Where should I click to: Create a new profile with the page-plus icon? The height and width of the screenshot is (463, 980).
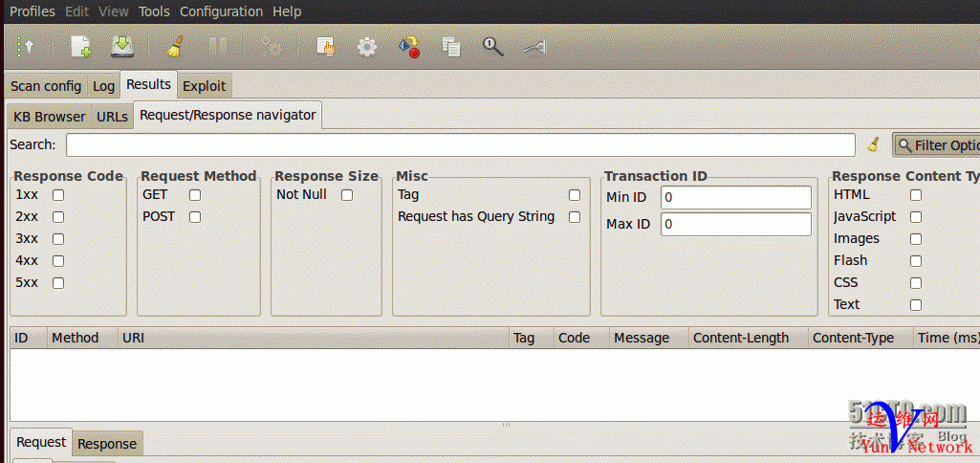(x=80, y=47)
